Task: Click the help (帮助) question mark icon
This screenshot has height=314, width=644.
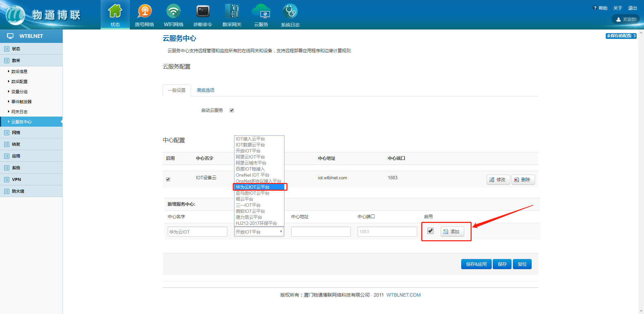Action: click(x=595, y=8)
